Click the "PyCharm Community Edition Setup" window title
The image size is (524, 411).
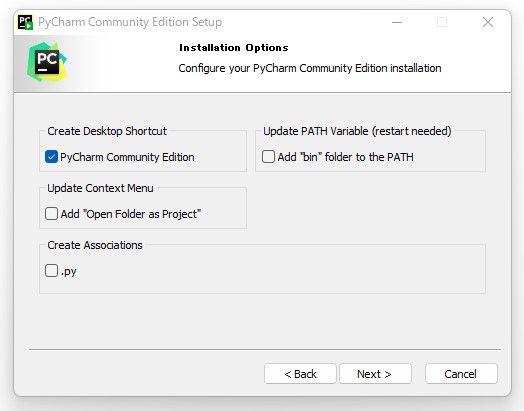tap(130, 22)
